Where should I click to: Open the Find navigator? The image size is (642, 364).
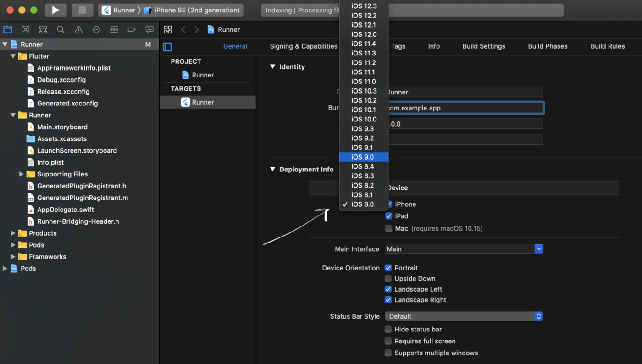click(x=61, y=30)
